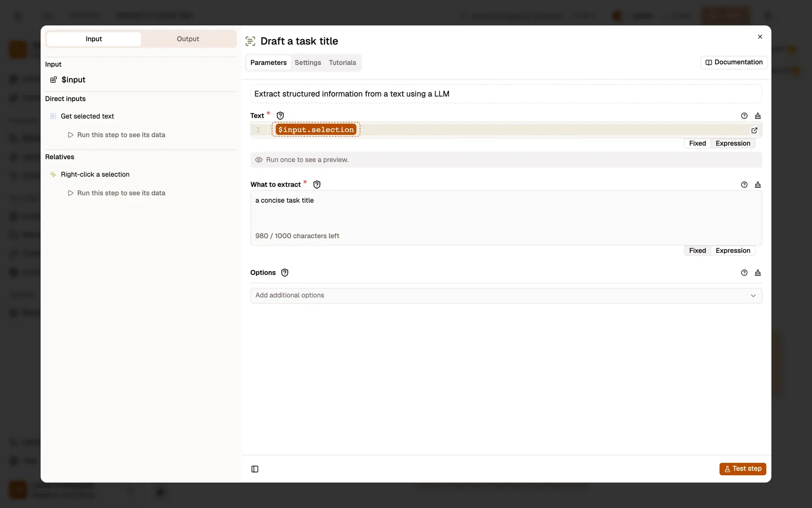Open the Settings tab
812x508 pixels.
(308, 63)
